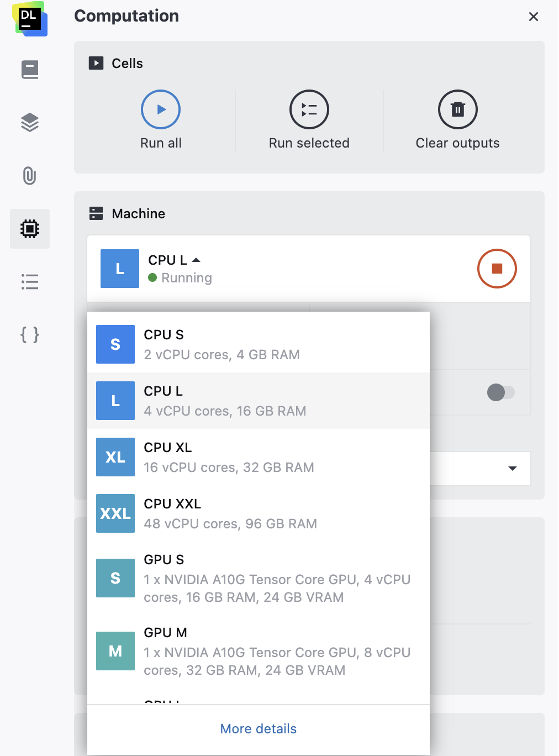Screen dimensions: 559x756
Task: Open the attached files panel
Action: tap(29, 176)
